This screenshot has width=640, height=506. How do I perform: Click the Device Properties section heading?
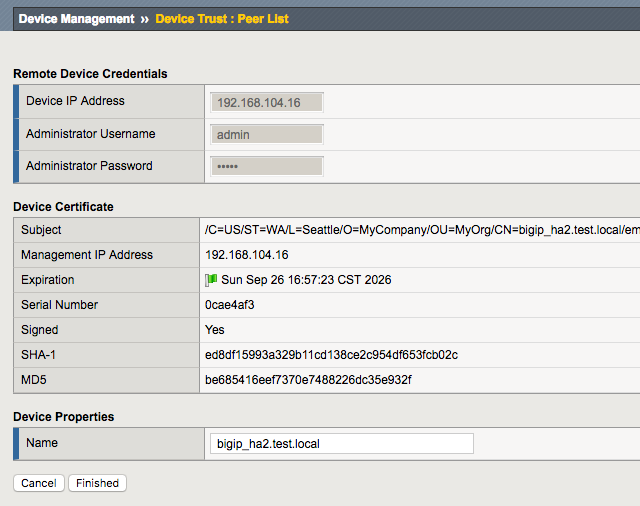pos(63,417)
